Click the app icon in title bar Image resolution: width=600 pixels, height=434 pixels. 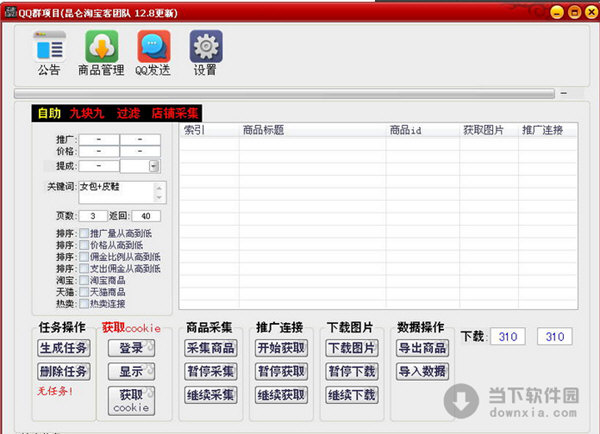tap(10, 12)
